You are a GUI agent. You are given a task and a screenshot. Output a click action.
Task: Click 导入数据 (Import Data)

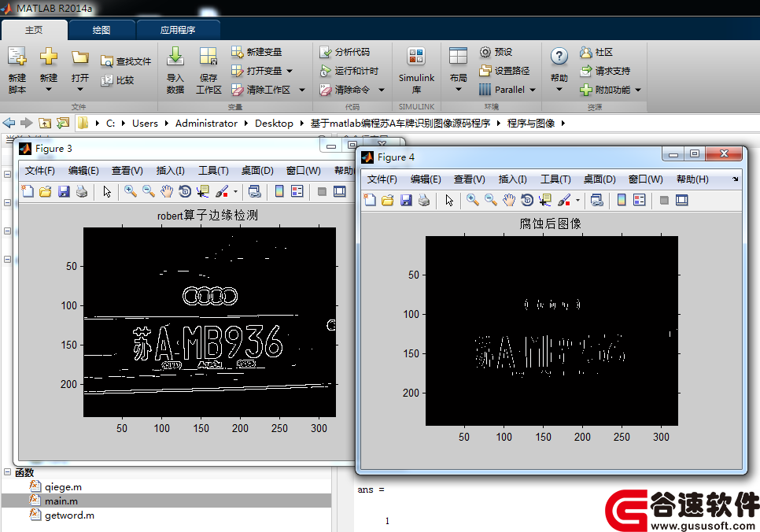click(175, 70)
